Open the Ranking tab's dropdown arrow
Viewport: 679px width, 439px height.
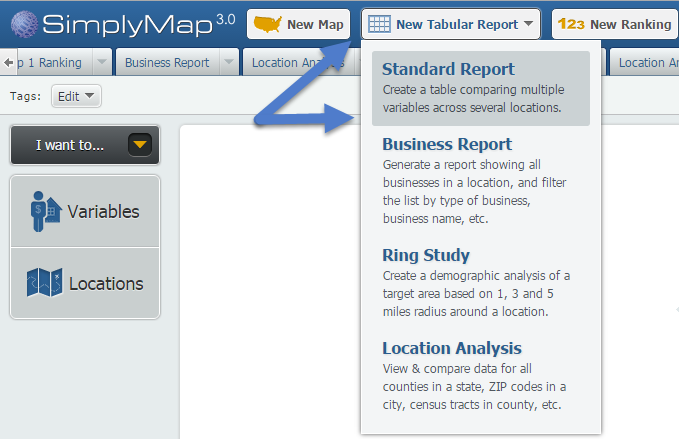(102, 62)
